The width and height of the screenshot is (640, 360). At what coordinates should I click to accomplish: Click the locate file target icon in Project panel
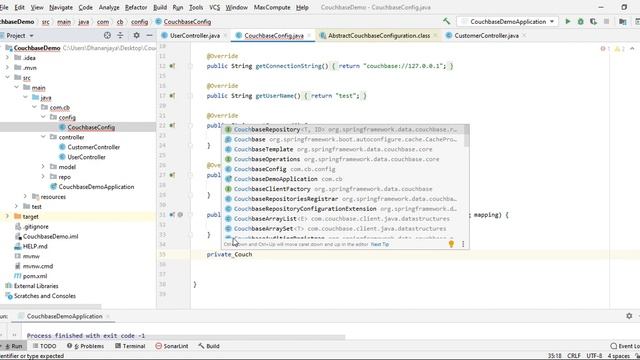coord(107,36)
